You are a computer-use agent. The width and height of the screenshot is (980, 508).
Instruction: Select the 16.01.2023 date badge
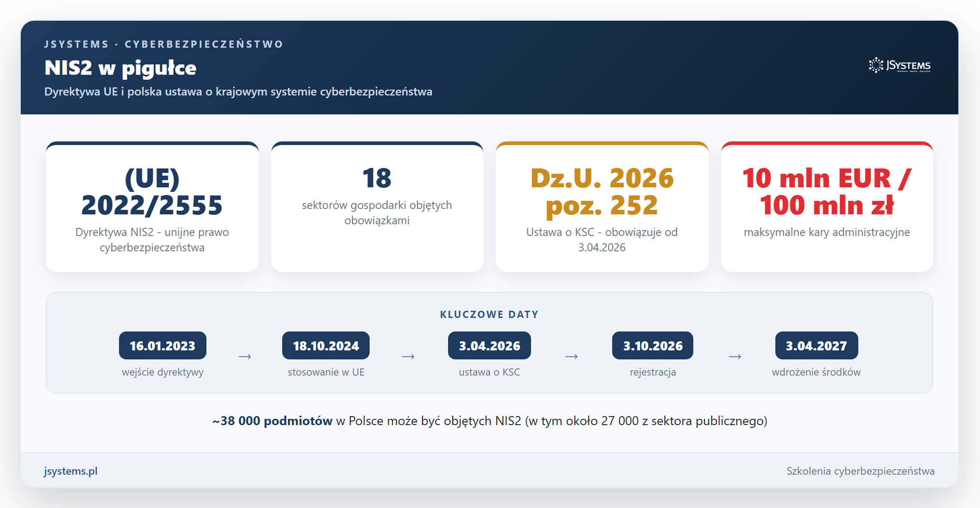163,345
